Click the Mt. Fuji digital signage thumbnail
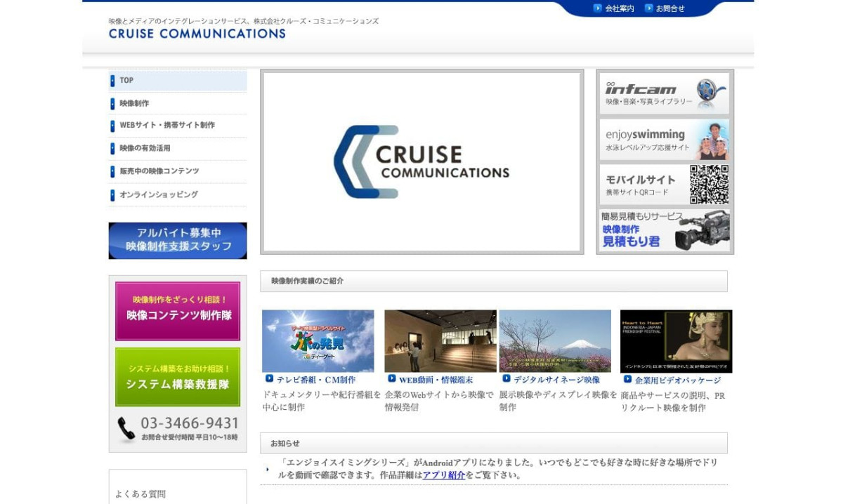 (x=555, y=340)
